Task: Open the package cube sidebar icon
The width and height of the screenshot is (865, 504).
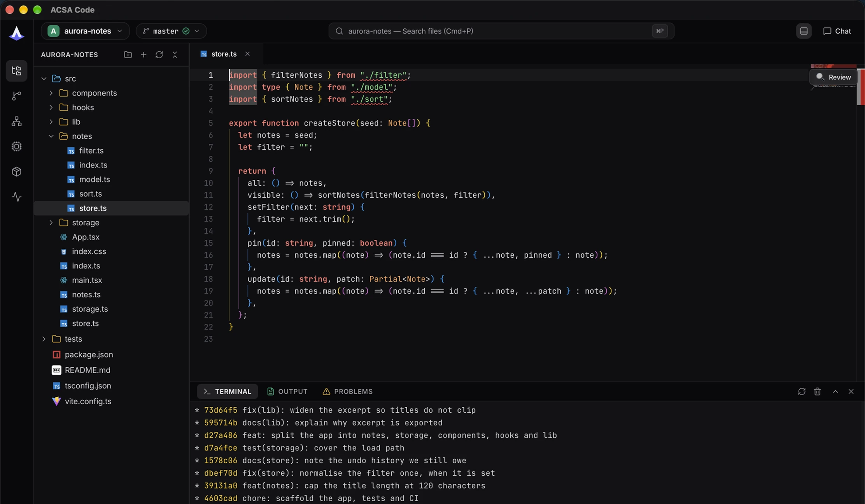Action: pyautogui.click(x=16, y=172)
